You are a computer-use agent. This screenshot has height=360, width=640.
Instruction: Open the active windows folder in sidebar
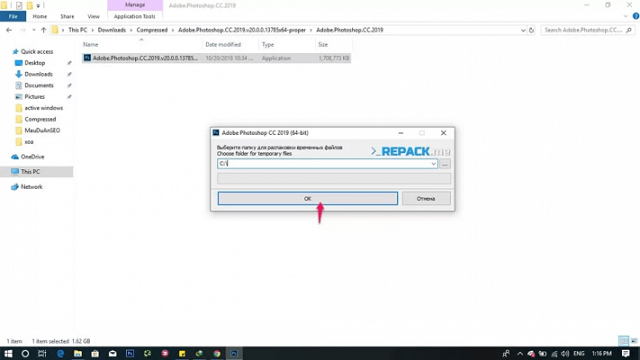point(43,108)
